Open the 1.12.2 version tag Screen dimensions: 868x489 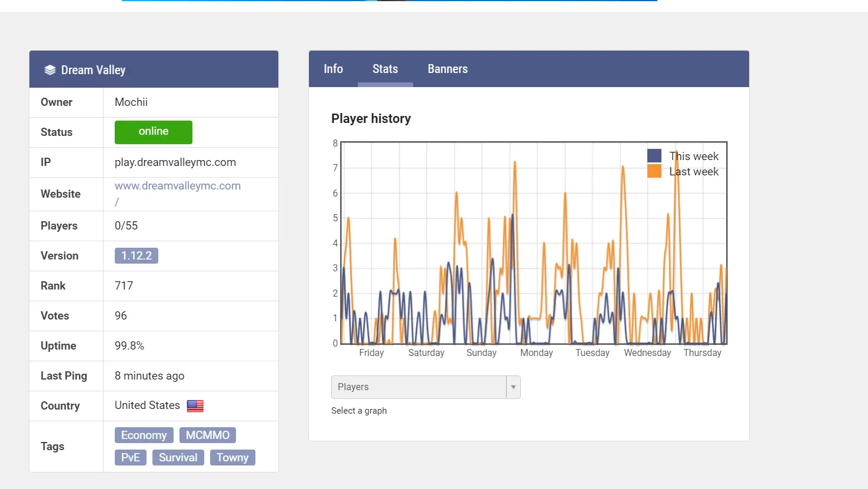point(137,256)
